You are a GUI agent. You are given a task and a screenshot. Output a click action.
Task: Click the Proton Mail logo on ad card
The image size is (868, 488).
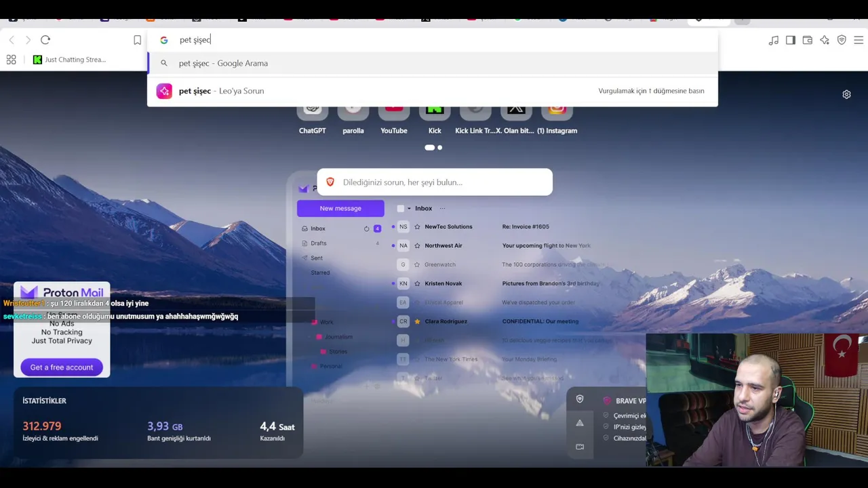tap(62, 292)
